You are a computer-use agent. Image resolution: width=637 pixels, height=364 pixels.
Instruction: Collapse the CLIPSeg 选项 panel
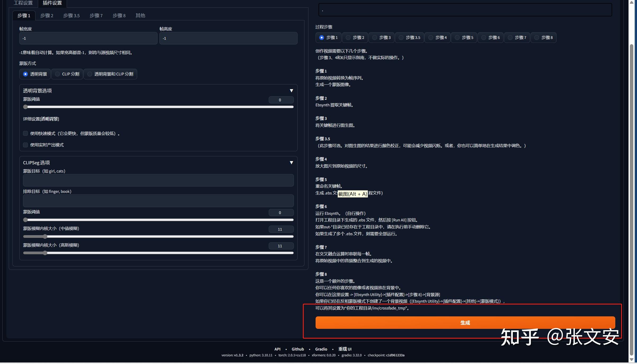tap(291, 163)
